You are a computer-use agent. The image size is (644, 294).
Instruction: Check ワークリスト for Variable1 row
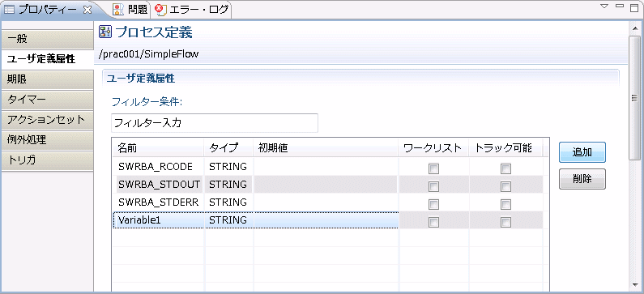point(433,222)
